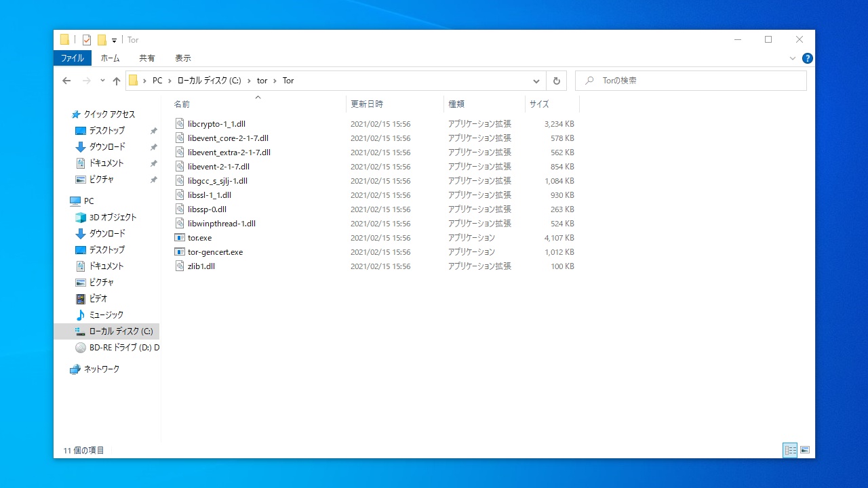The image size is (868, 488).
Task: Sort by the 種類 column header
Action: (484, 104)
